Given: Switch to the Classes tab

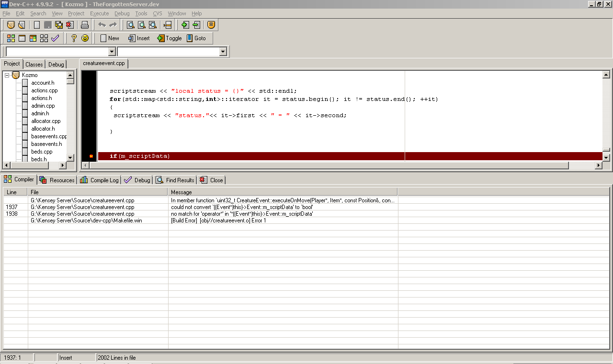Looking at the screenshot, I should 34,65.
